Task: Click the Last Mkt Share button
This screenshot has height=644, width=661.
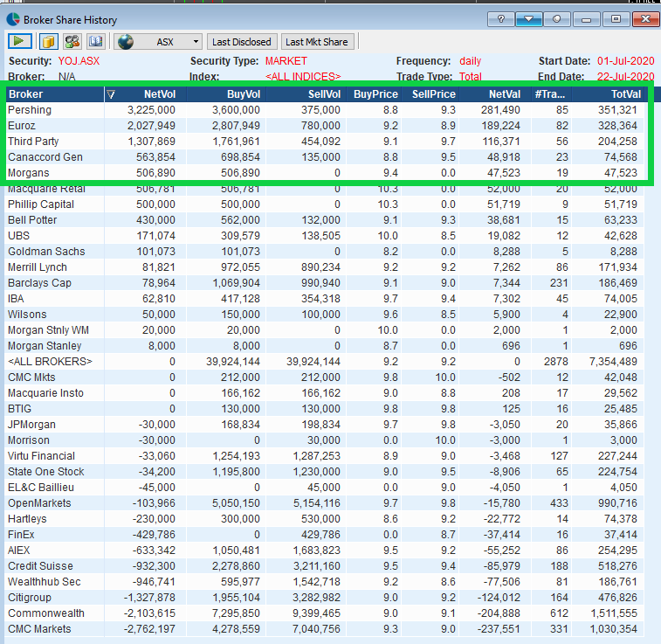Action: click(317, 42)
